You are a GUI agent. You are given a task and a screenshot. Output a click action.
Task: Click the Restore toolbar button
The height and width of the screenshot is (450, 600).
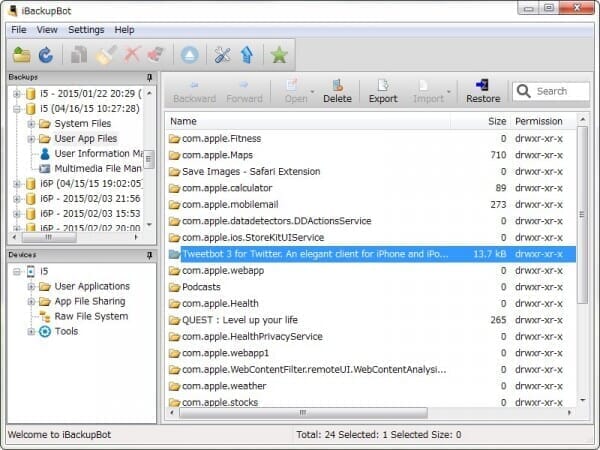tap(483, 92)
